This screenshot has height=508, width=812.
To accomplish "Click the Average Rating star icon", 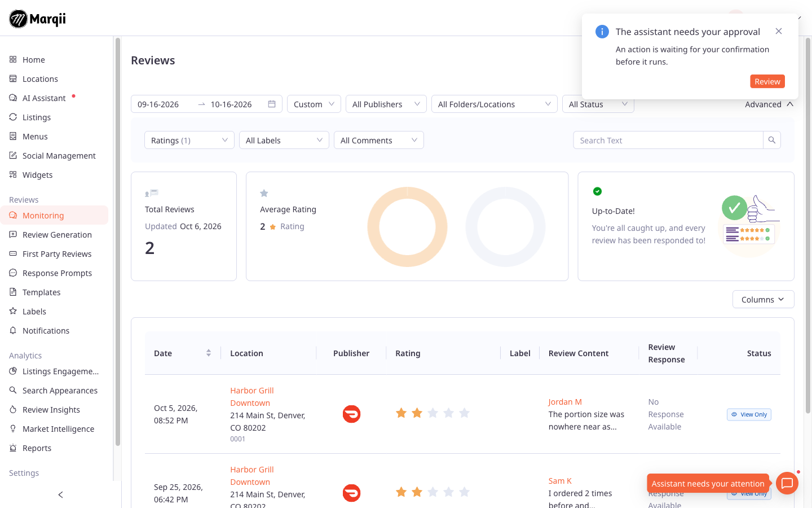I will click(264, 193).
